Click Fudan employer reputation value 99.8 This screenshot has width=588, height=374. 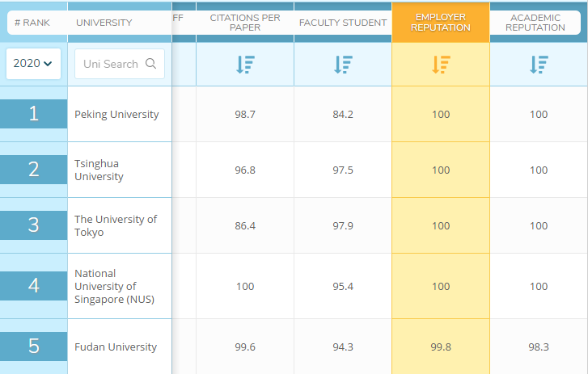pyautogui.click(x=441, y=347)
